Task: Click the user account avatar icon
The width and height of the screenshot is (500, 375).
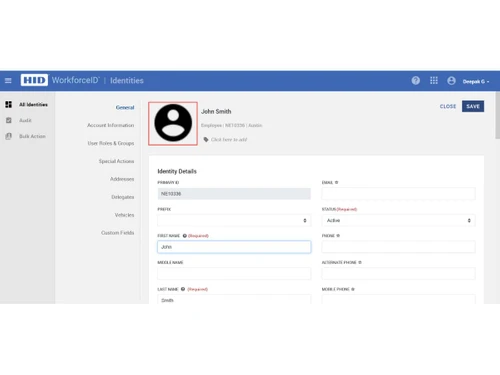Action: point(451,81)
